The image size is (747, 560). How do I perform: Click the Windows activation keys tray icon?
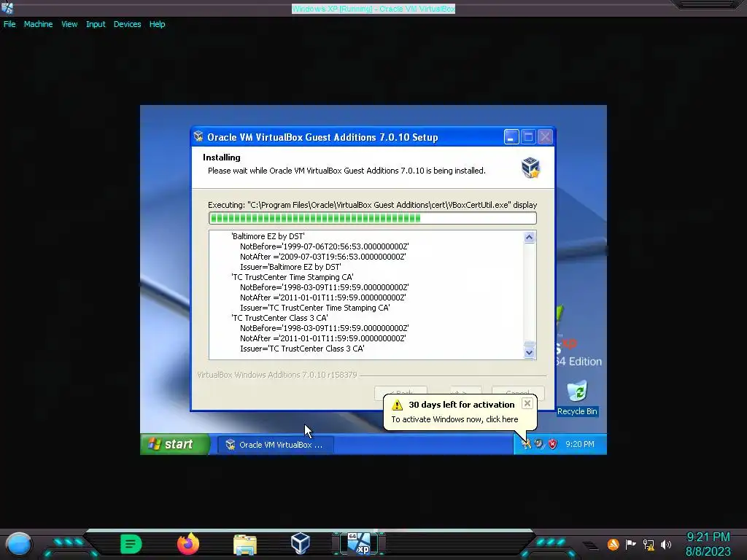pos(526,444)
